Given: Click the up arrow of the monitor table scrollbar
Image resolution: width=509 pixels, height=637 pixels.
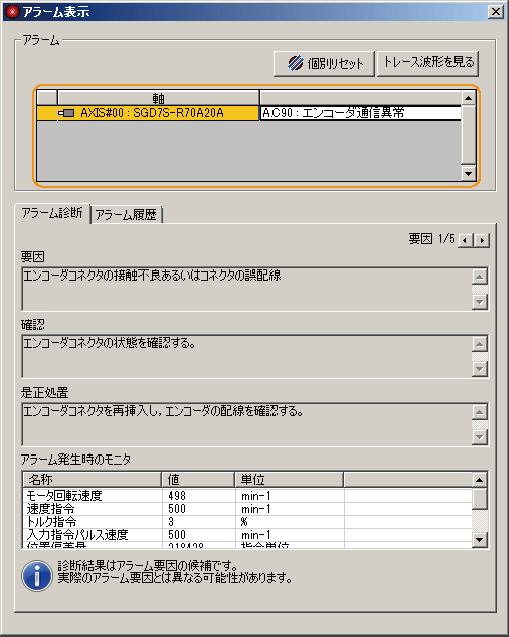Looking at the screenshot, I should pos(480,480).
